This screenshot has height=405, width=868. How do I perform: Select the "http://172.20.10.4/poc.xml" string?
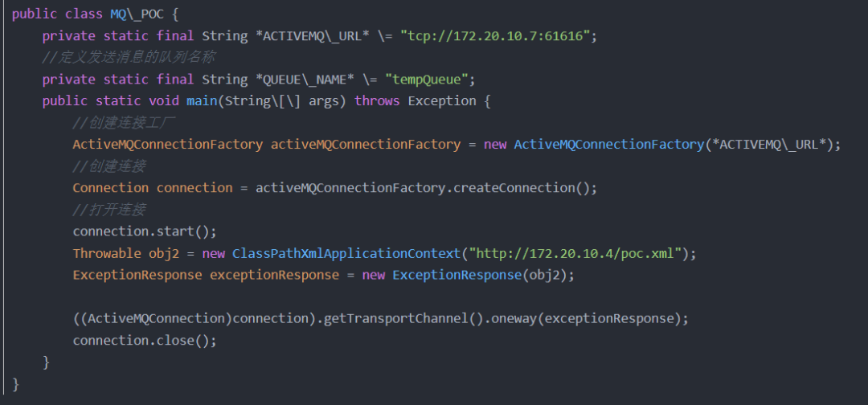[575, 253]
